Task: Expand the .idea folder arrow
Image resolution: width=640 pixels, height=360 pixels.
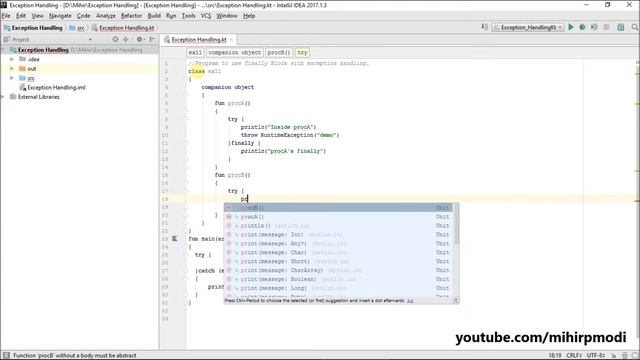Action: click(12, 59)
